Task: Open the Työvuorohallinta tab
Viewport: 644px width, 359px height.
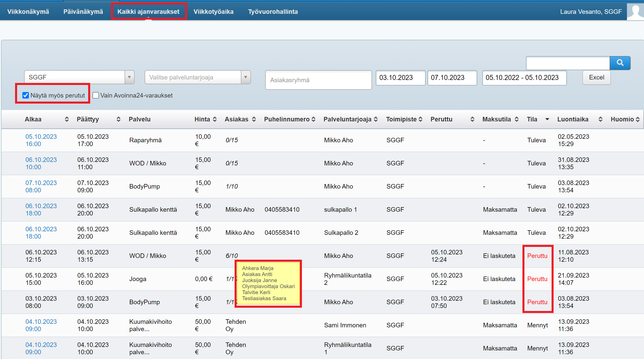Action: [273, 12]
